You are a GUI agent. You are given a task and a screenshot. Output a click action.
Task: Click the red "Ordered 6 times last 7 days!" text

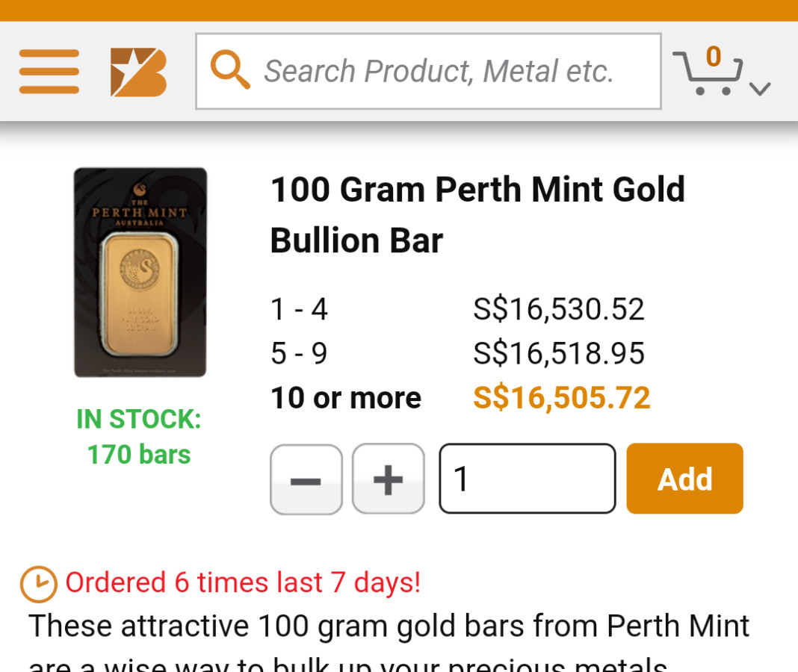243,582
